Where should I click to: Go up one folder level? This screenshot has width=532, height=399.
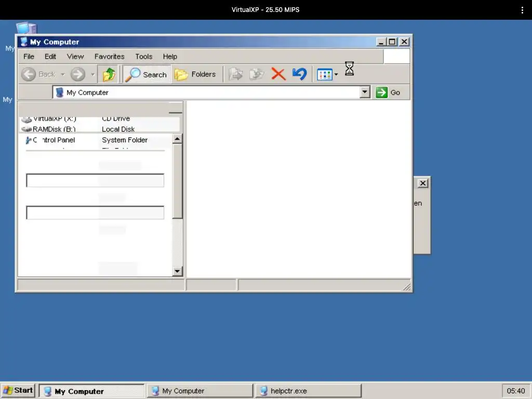[x=109, y=74]
